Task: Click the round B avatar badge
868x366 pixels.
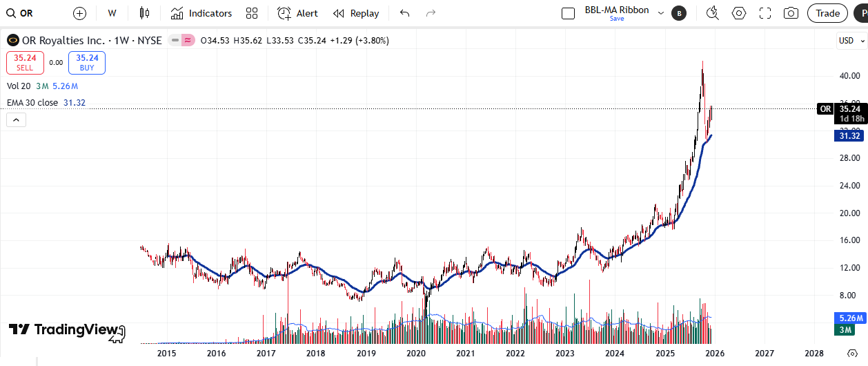Action: 679,13
